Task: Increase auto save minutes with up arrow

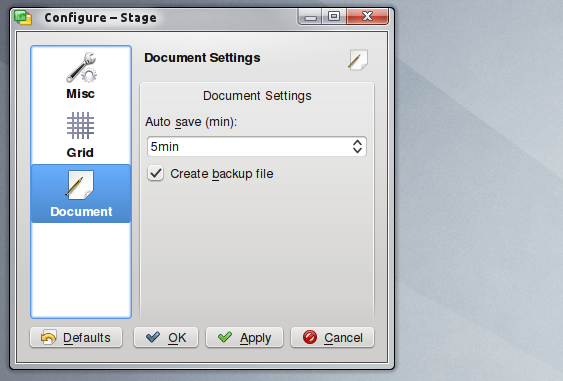Action: [357, 143]
